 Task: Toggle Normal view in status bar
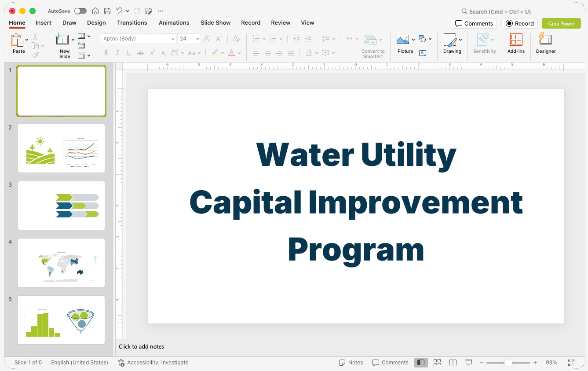point(421,363)
